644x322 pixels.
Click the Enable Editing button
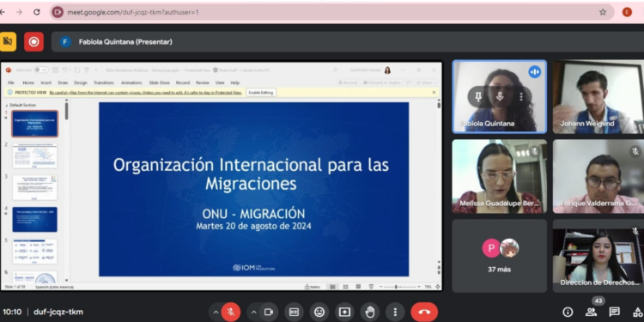(x=261, y=93)
